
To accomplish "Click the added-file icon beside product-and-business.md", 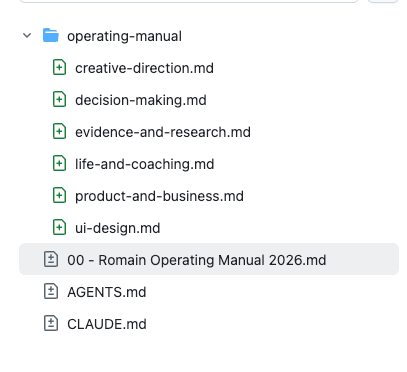I will click(59, 195).
